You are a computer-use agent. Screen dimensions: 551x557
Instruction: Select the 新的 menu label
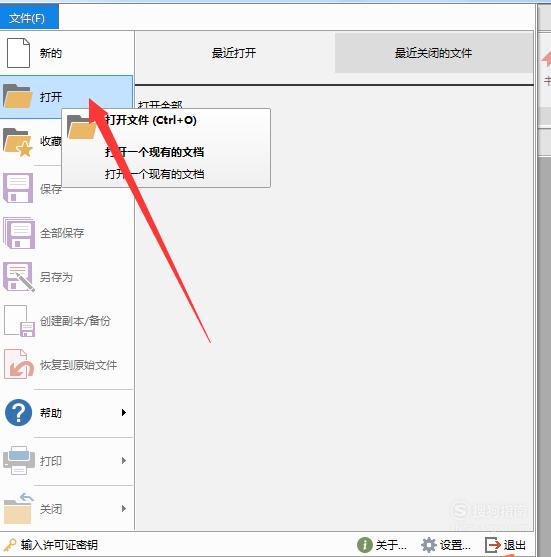[x=51, y=53]
